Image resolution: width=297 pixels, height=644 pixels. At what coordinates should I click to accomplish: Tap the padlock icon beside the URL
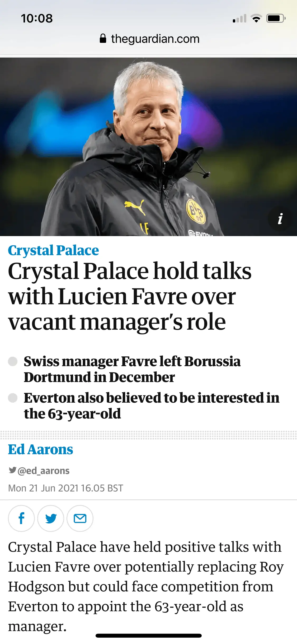103,39
